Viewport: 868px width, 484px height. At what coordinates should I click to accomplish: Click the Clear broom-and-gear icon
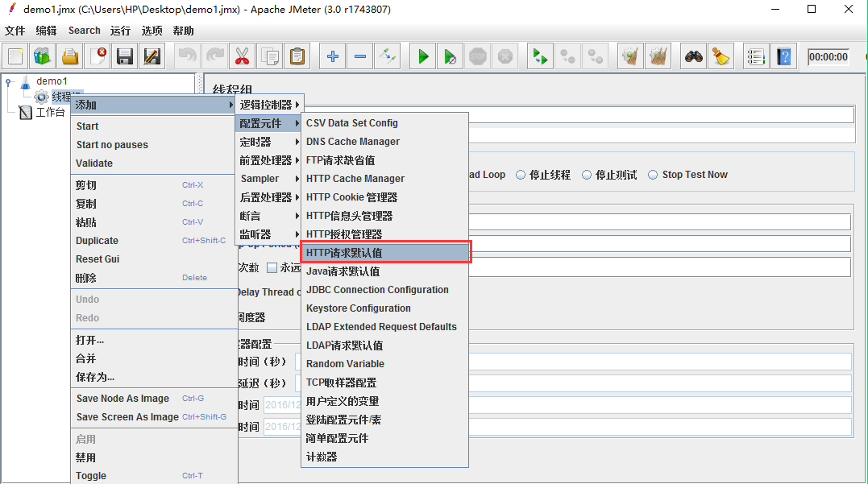630,56
